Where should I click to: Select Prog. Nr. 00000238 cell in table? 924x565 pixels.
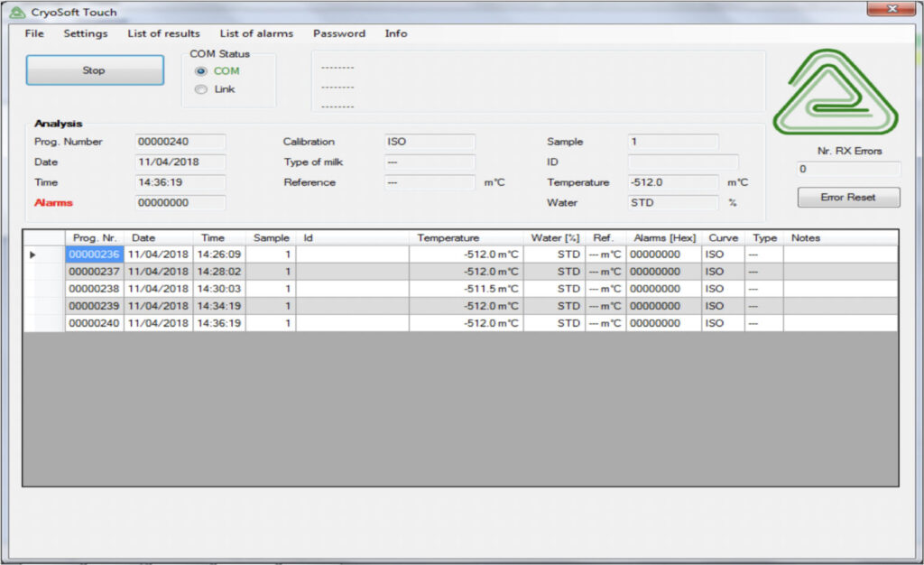click(x=94, y=289)
